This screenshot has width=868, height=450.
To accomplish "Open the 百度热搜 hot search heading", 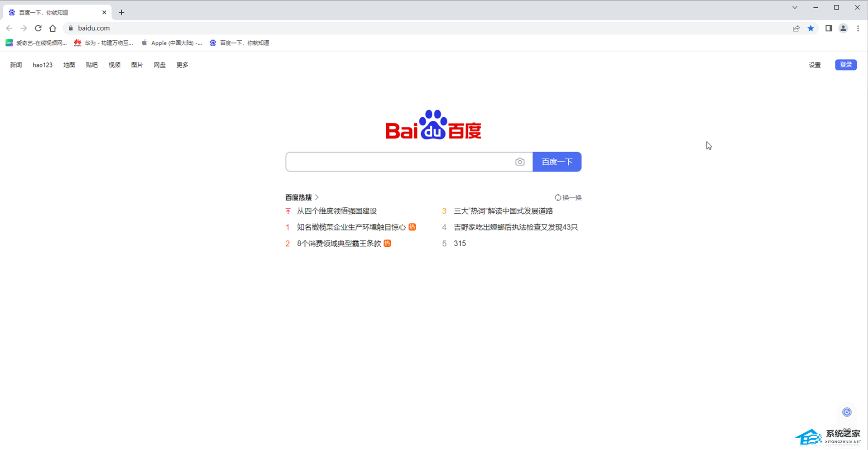I will point(298,197).
